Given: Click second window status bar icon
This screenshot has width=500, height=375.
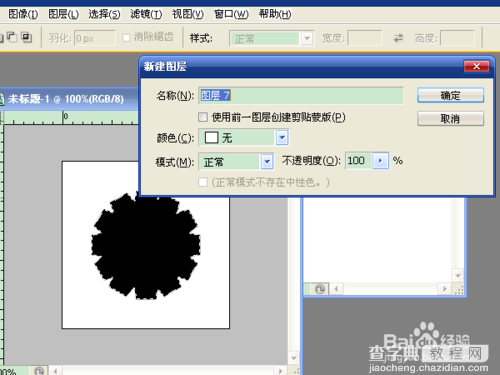Looking at the screenshot, I should 320,289.
